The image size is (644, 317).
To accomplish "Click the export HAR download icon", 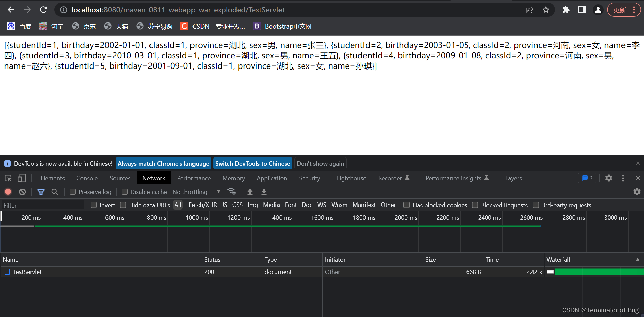I will coord(264,192).
